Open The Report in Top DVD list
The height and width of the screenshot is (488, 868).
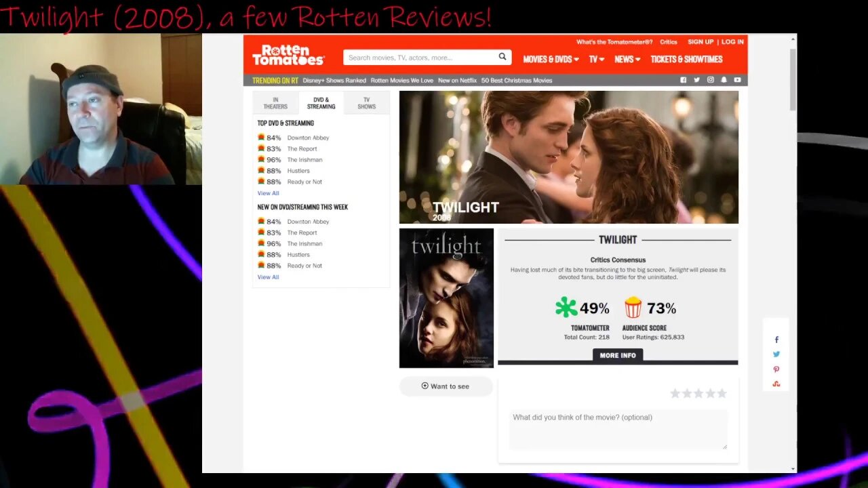tap(302, 149)
